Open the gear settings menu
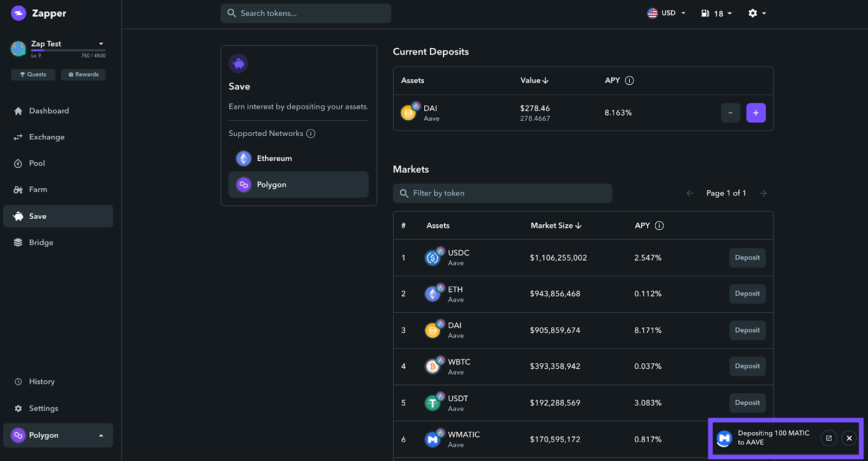Viewport: 868px width, 461px height. (757, 13)
